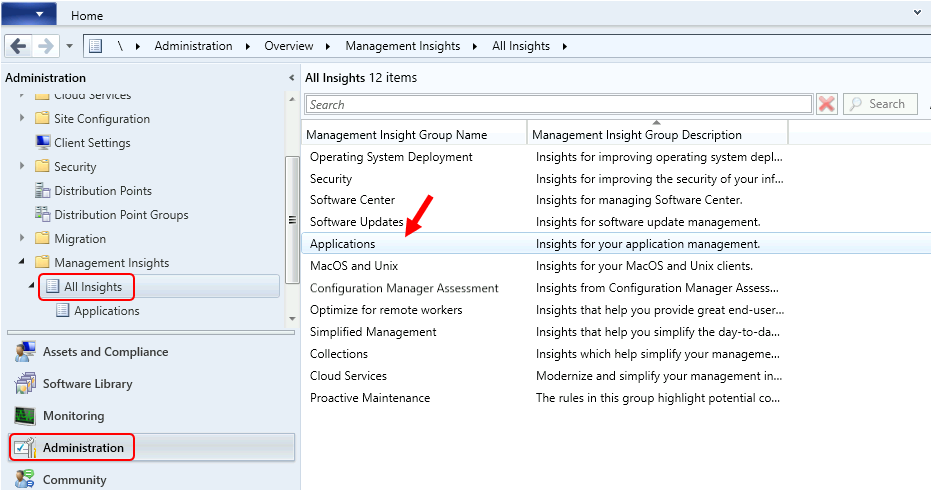Select the Proactive Maintenance row
This screenshot has width=931, height=490.
[616, 398]
